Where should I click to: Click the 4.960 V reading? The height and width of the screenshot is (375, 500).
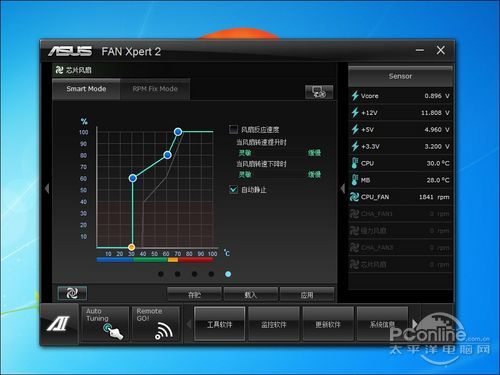437,130
